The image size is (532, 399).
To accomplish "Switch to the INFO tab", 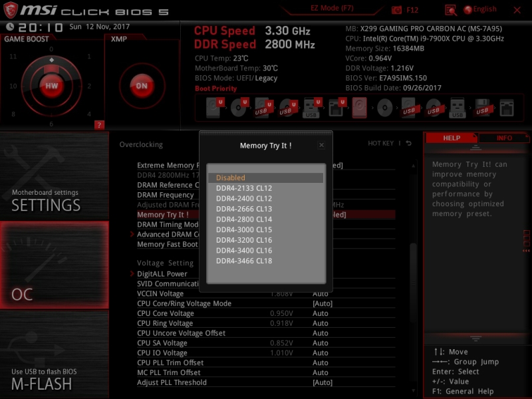I will point(504,138).
